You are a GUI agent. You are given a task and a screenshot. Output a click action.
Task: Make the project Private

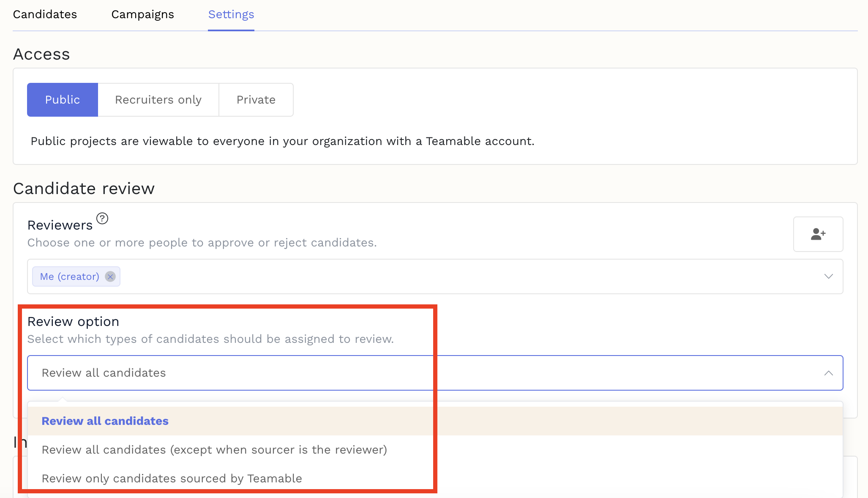[256, 100]
